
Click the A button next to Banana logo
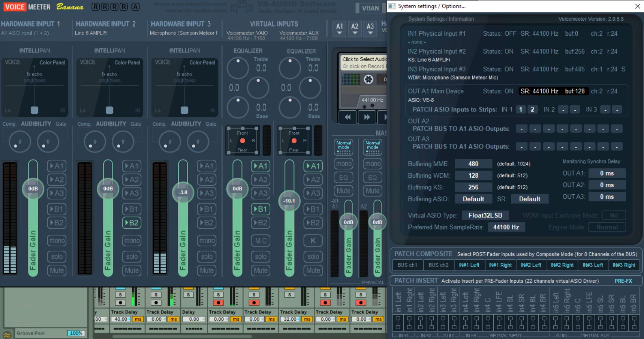pyautogui.click(x=135, y=7)
